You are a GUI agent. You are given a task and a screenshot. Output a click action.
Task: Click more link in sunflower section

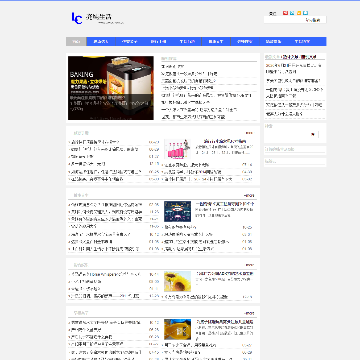pos(250,265)
